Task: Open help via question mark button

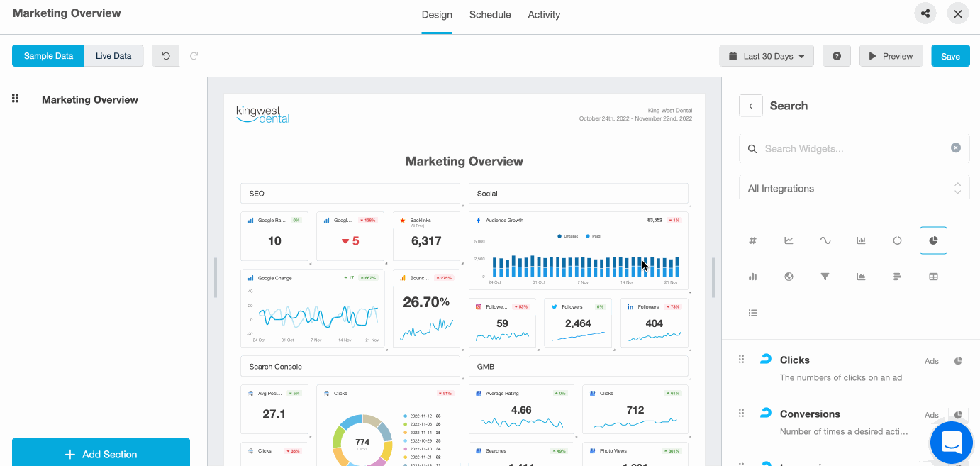Action: tap(837, 56)
